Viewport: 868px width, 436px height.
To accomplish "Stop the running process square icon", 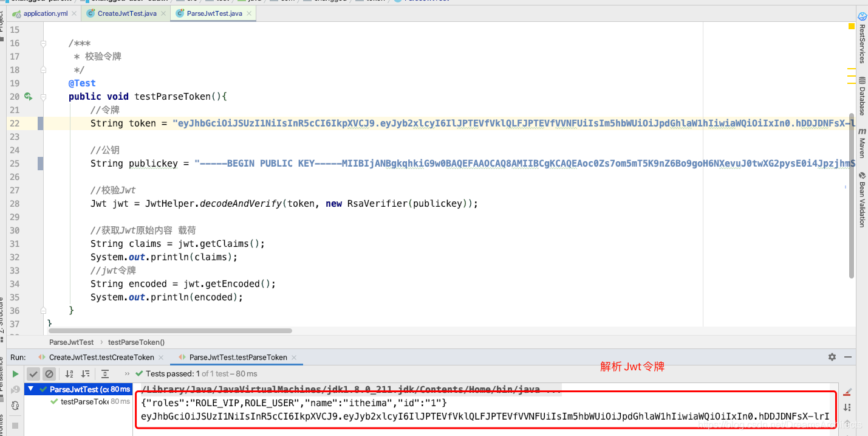I will (15, 425).
